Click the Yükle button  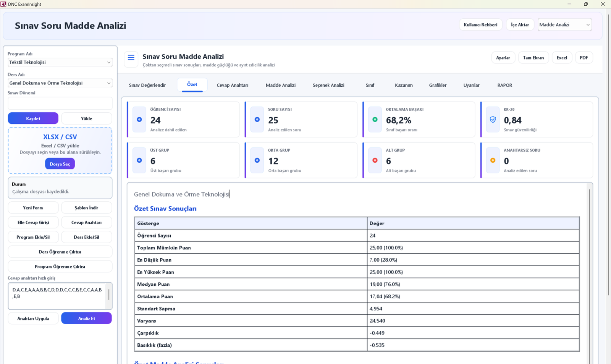(87, 118)
